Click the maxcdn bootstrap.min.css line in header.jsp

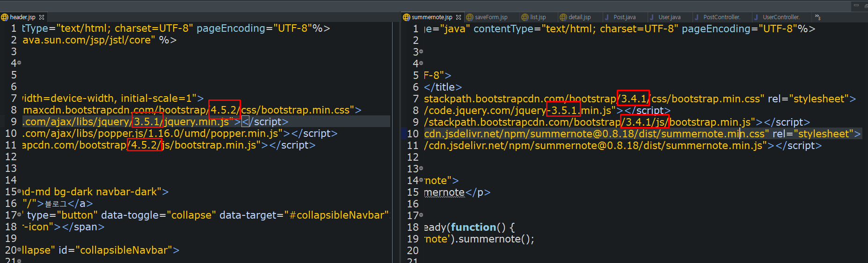point(192,110)
